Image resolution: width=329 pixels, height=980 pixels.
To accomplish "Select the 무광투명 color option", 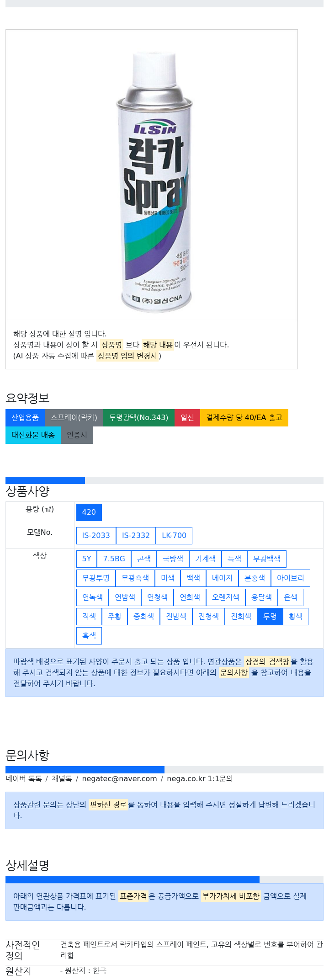I will click(96, 578).
